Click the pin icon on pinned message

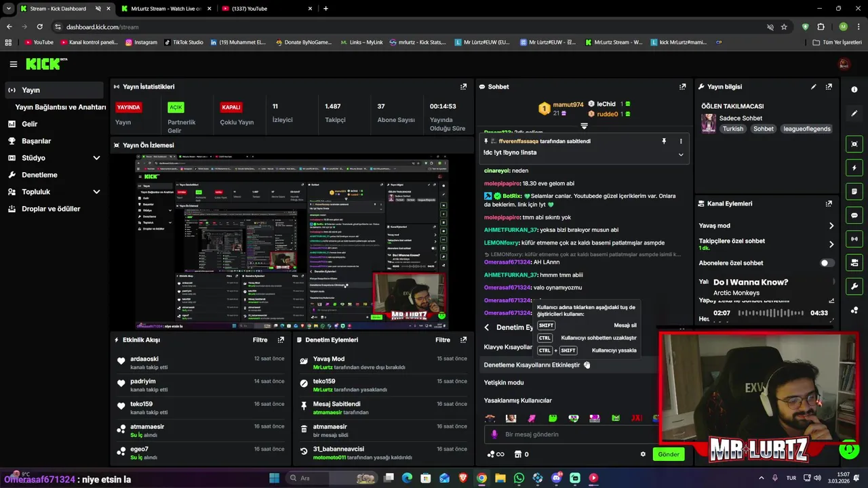coord(664,141)
